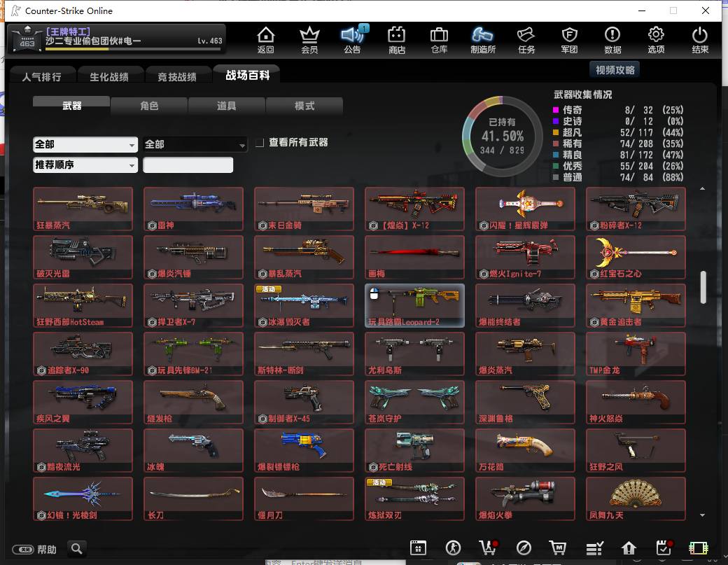Expand the second dark 全部 filter dropdown
Viewport: 728px width, 565px height.
(x=195, y=145)
